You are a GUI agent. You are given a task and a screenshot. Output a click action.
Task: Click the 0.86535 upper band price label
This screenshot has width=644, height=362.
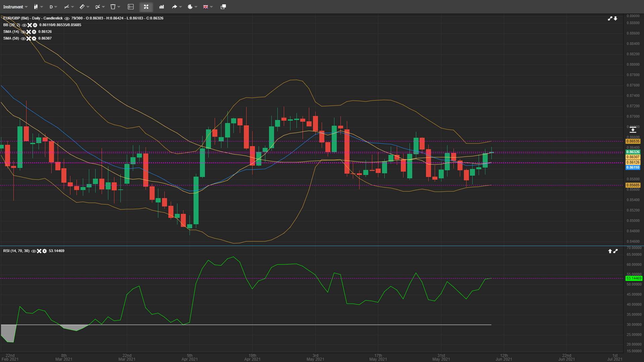(x=633, y=141)
